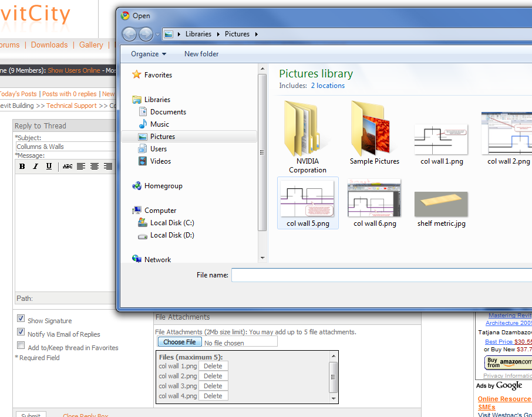
Task: Open Music library in navigation pane
Action: [154, 124]
